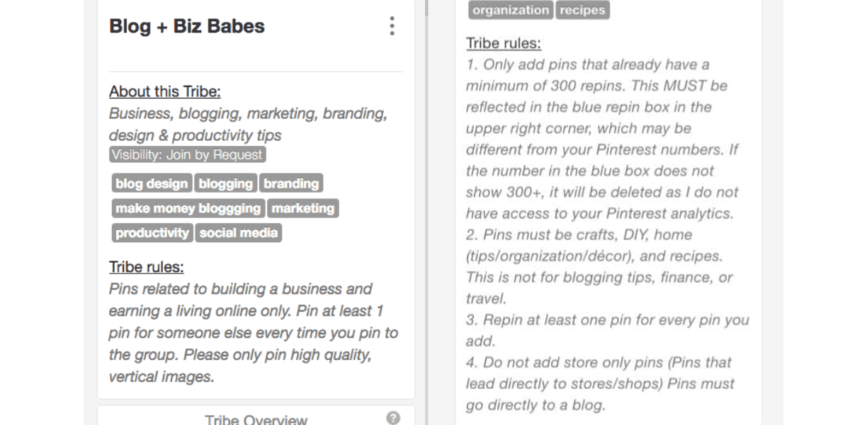Click the Visibility: Join by Request badge

pos(187,155)
